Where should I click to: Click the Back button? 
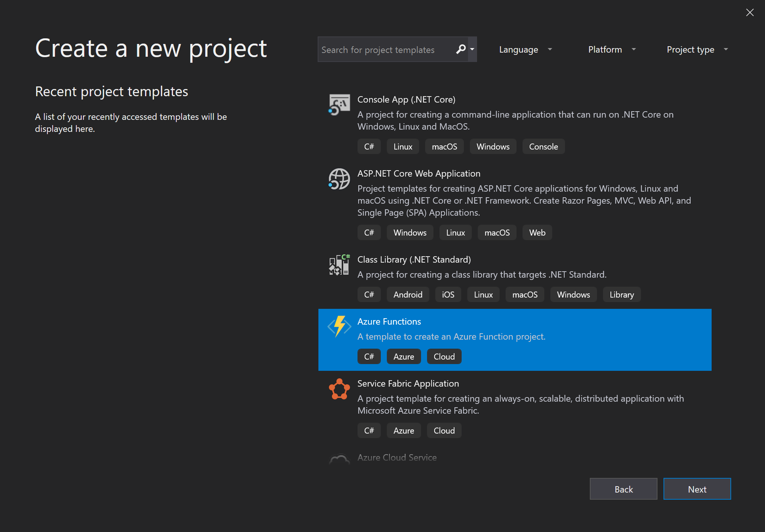623,489
